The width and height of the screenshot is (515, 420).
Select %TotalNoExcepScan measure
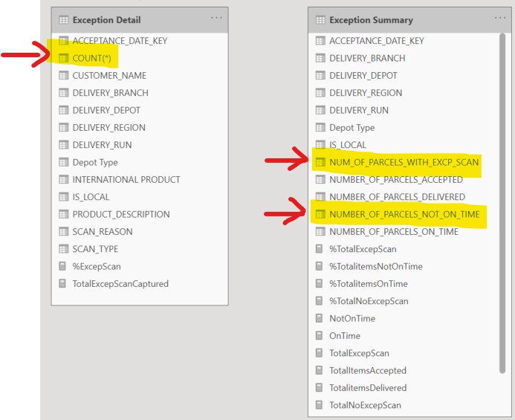pyautogui.click(x=369, y=301)
